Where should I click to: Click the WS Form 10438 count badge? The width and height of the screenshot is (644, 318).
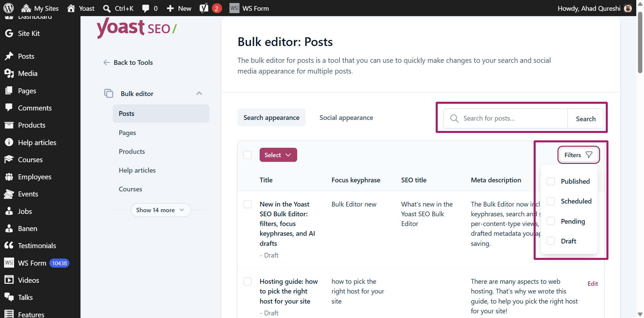pyautogui.click(x=59, y=263)
